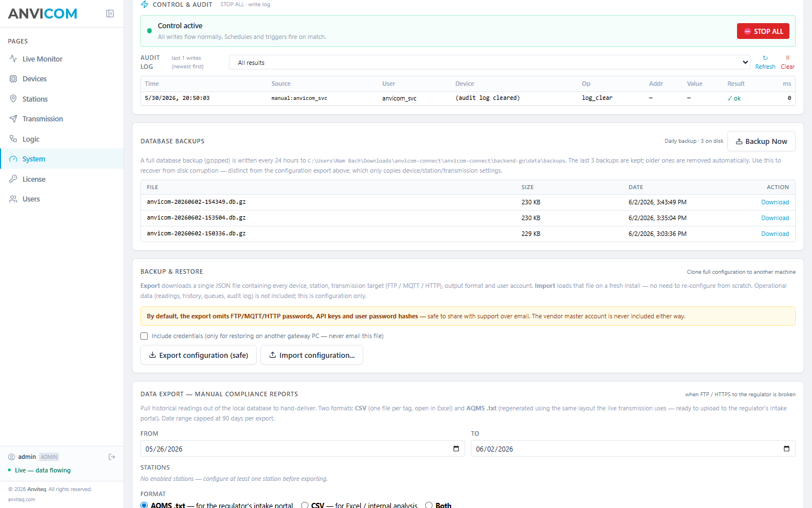
Task: Navigate to the Transmission page
Action: coord(61,119)
